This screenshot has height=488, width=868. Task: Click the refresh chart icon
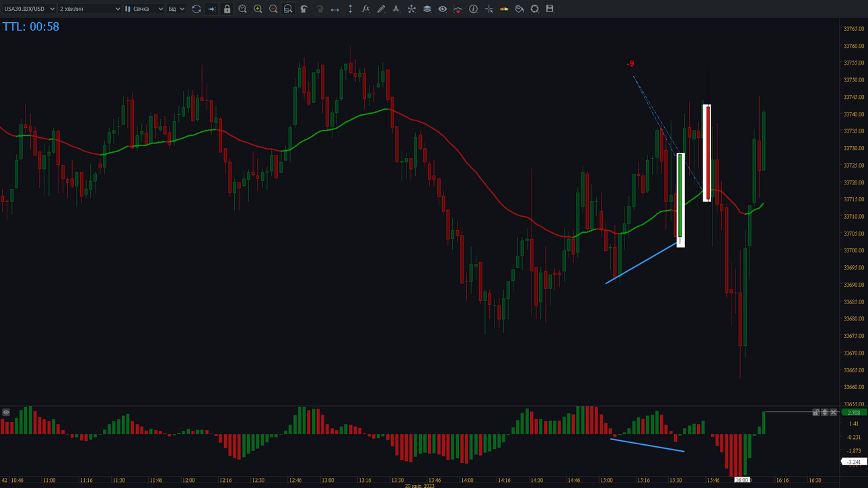[196, 9]
